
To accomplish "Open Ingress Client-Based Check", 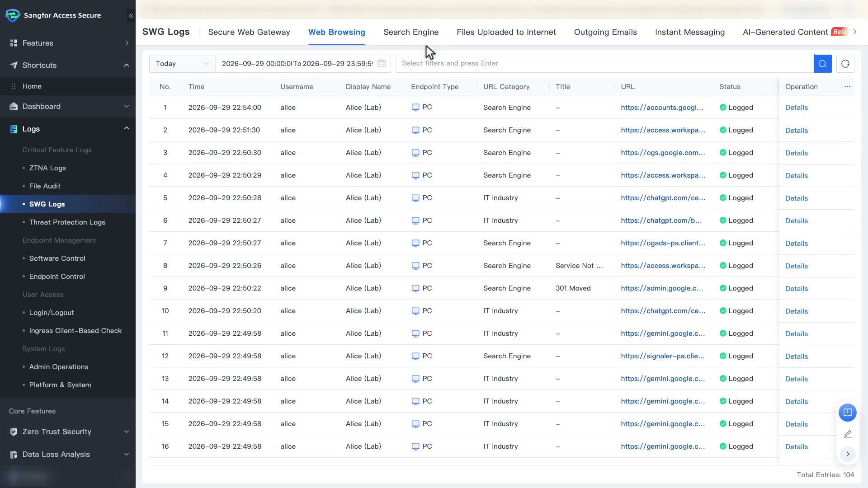I will (75, 331).
